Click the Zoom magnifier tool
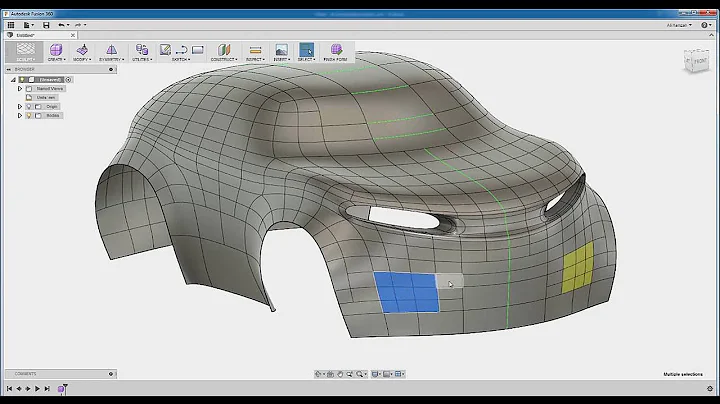Viewport: 720px width, 404px height. pos(360,374)
